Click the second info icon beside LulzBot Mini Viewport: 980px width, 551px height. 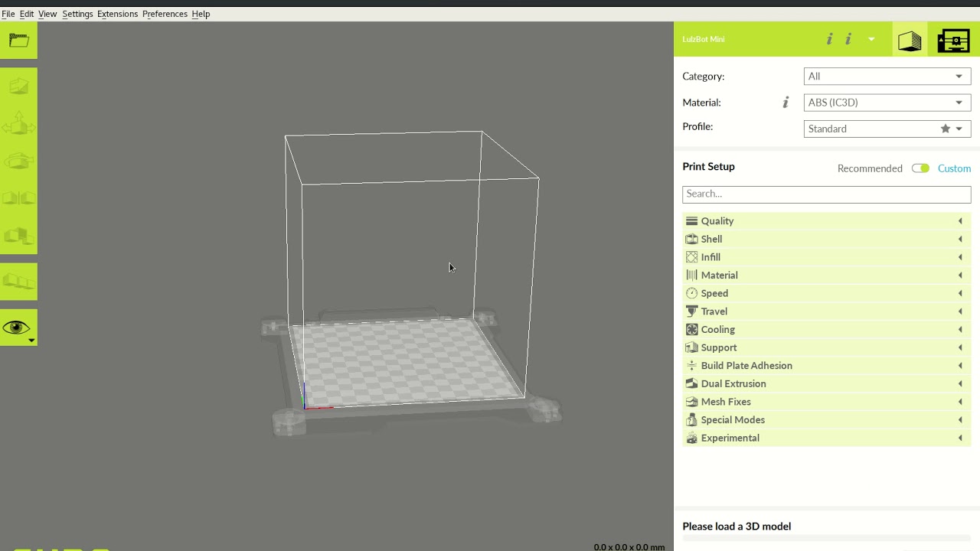pyautogui.click(x=848, y=39)
